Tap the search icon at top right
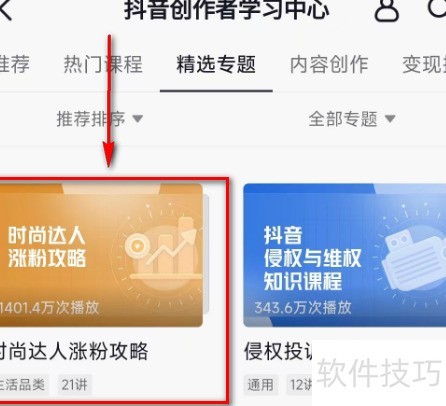The image size is (446, 406). [x=437, y=8]
